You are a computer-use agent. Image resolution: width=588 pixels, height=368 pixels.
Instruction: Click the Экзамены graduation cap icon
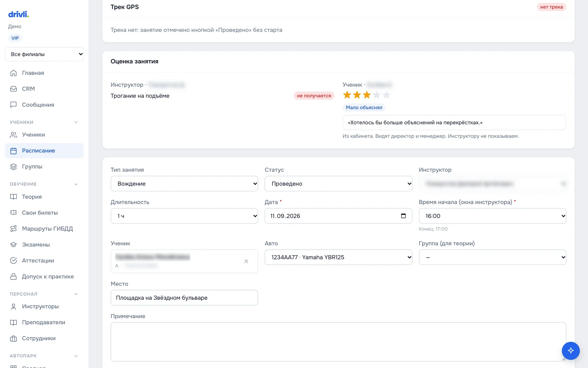13,245
